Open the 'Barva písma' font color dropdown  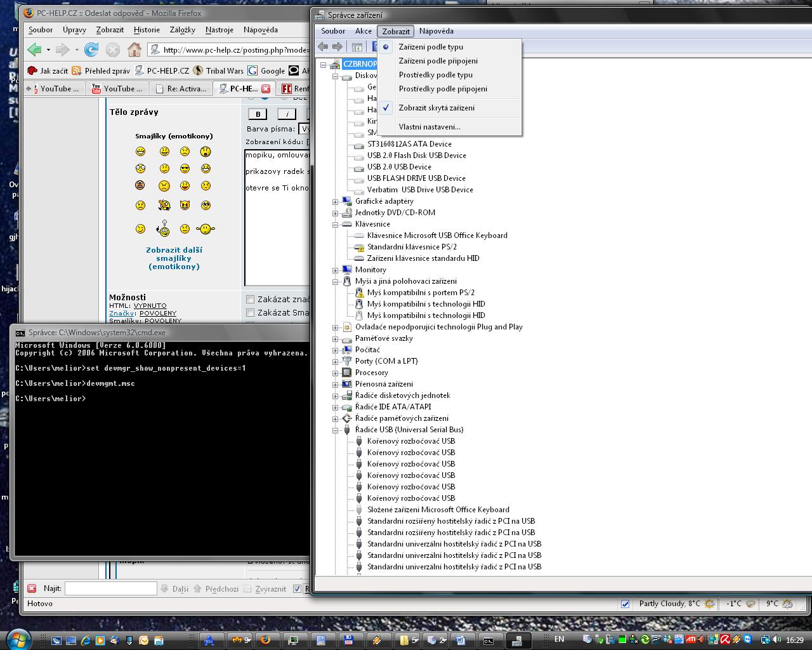304,129
